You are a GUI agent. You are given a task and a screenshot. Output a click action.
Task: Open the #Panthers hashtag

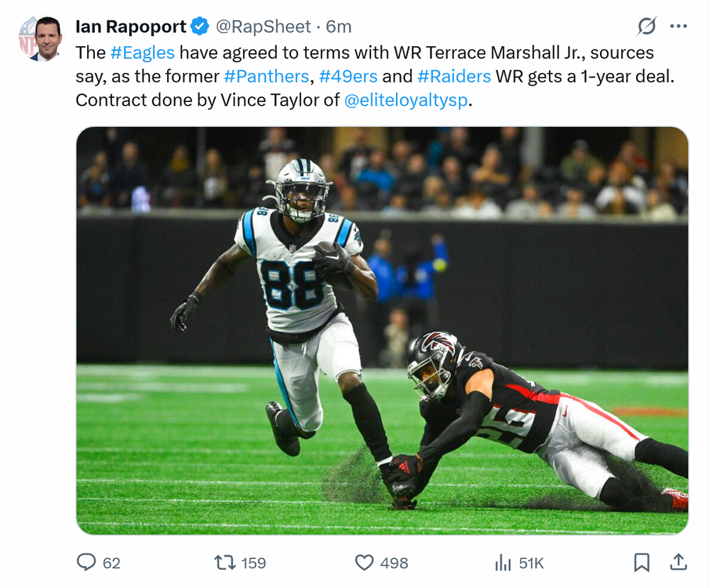click(267, 76)
